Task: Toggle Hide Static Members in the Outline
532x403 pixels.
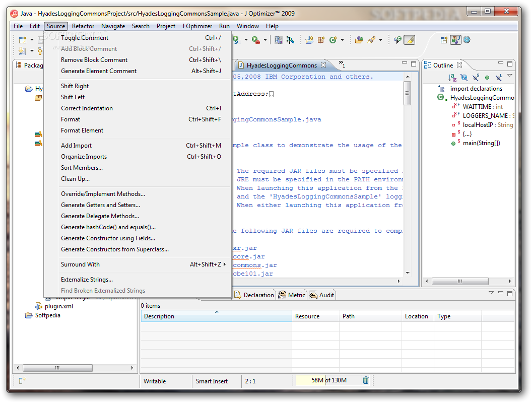Action: click(476, 78)
